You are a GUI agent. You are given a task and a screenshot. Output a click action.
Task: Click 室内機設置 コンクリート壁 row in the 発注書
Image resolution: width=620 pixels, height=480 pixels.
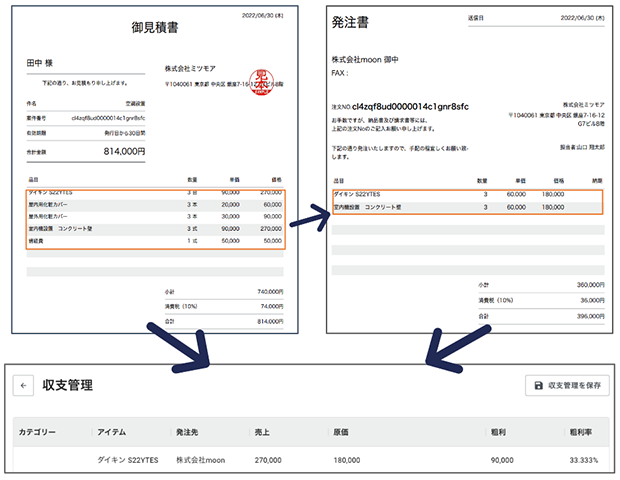(x=468, y=207)
